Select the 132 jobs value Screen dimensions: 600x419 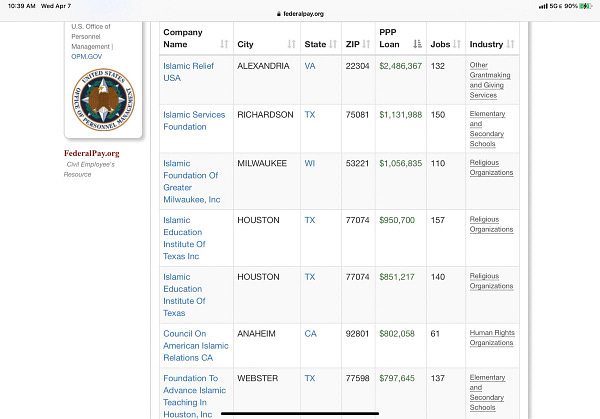click(438, 66)
